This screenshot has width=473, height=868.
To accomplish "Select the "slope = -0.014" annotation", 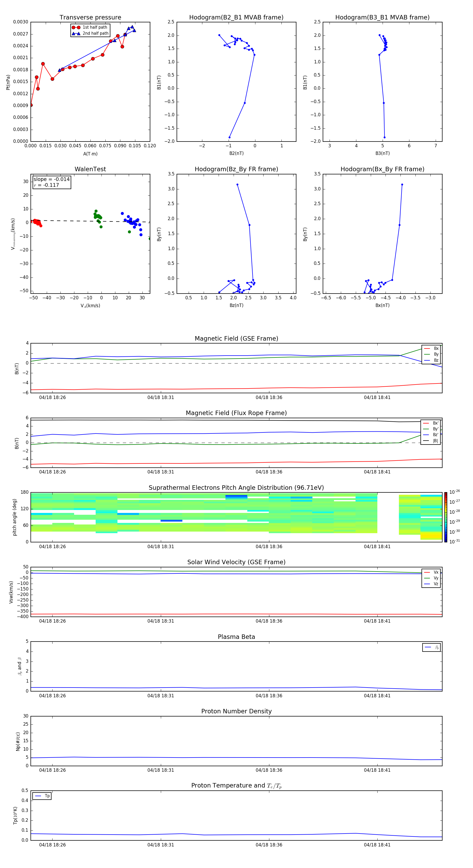I will tap(52, 179).
